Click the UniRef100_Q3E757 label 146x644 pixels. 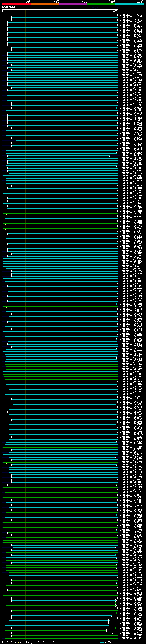pyautogui.click(x=131, y=565)
